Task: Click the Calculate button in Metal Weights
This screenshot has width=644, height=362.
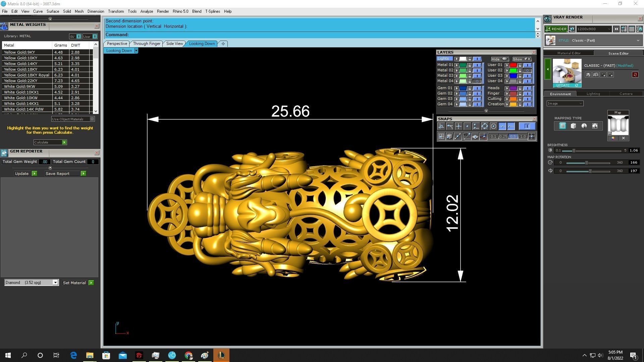Action: 50,142
